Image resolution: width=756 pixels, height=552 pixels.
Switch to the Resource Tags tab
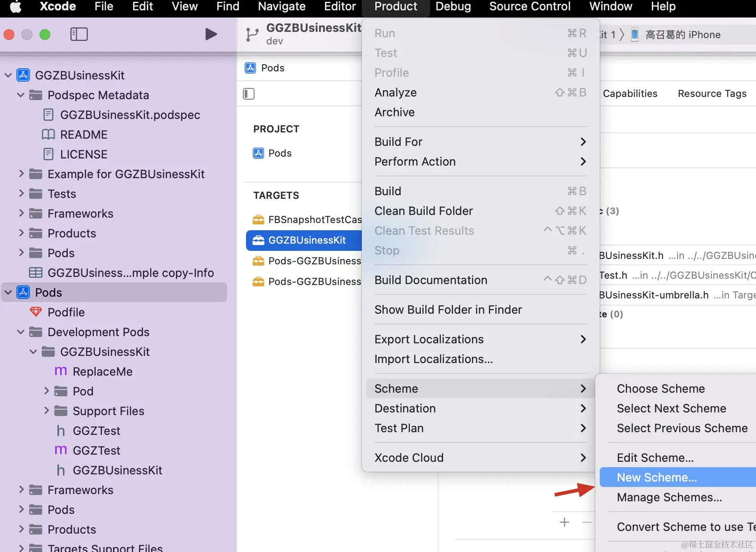pyautogui.click(x=712, y=93)
